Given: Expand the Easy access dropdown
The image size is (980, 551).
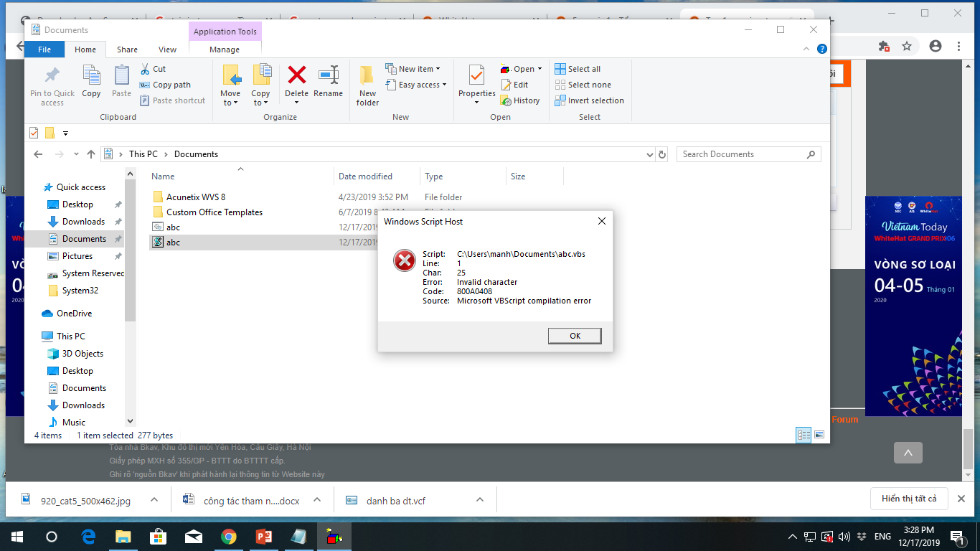Looking at the screenshot, I should tap(416, 85).
